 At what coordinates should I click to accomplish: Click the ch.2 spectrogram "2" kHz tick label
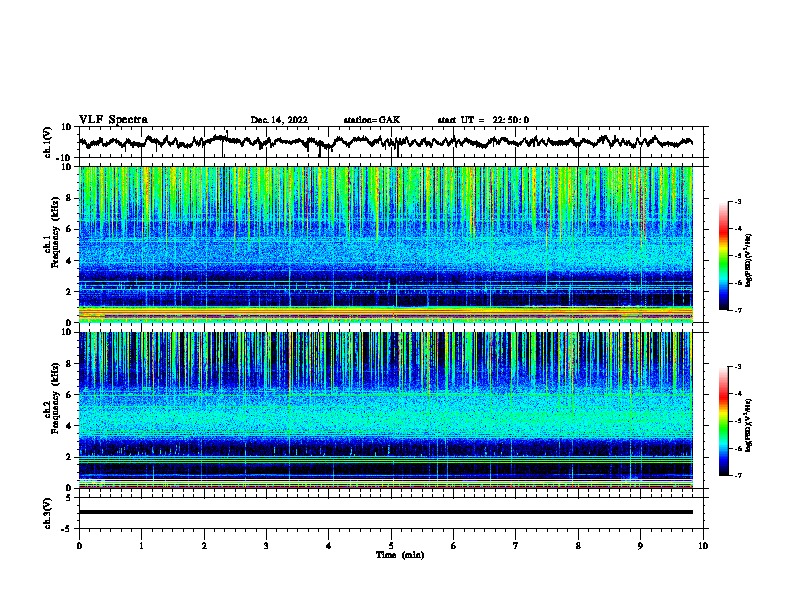coord(69,457)
